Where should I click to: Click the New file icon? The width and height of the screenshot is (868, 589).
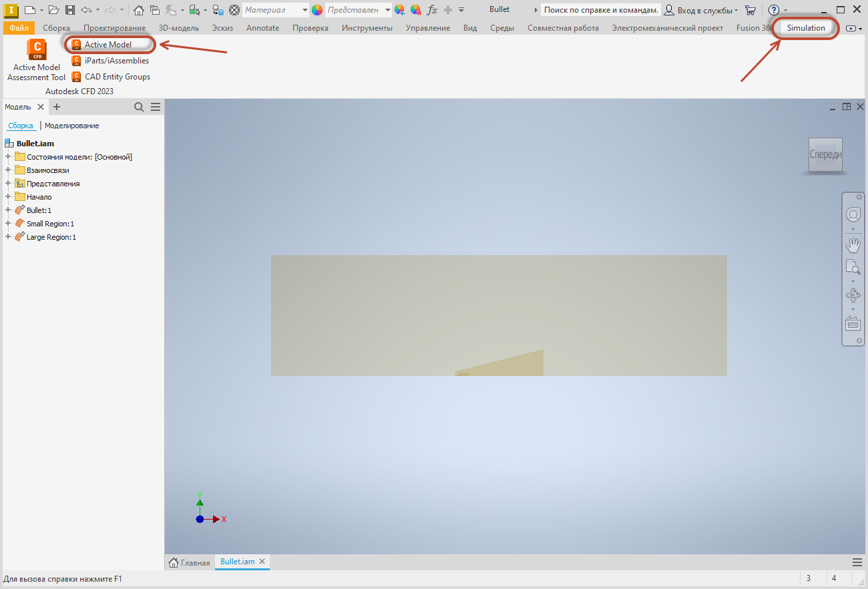tap(29, 10)
